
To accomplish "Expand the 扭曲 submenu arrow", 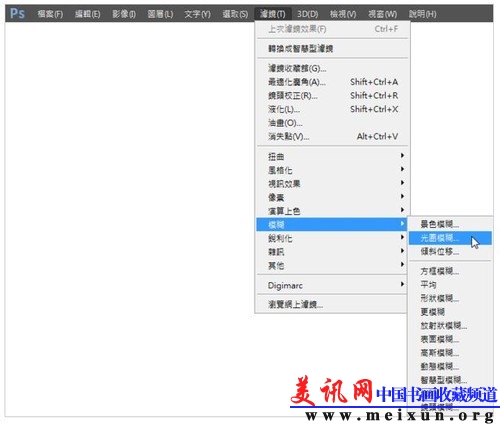I will click(402, 156).
